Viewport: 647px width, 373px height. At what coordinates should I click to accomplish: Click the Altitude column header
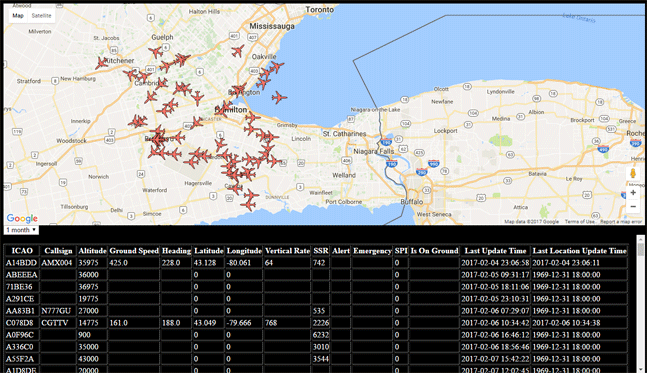92,251
